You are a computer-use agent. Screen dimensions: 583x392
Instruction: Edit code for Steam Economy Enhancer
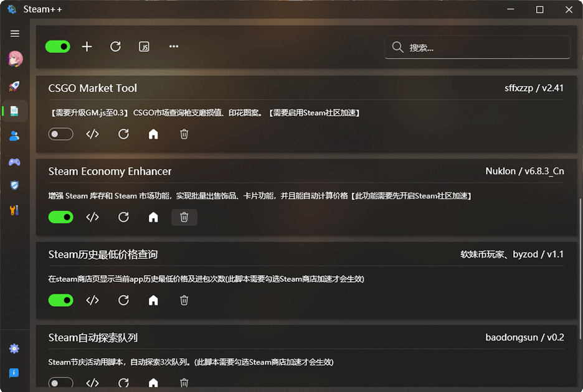pos(92,217)
